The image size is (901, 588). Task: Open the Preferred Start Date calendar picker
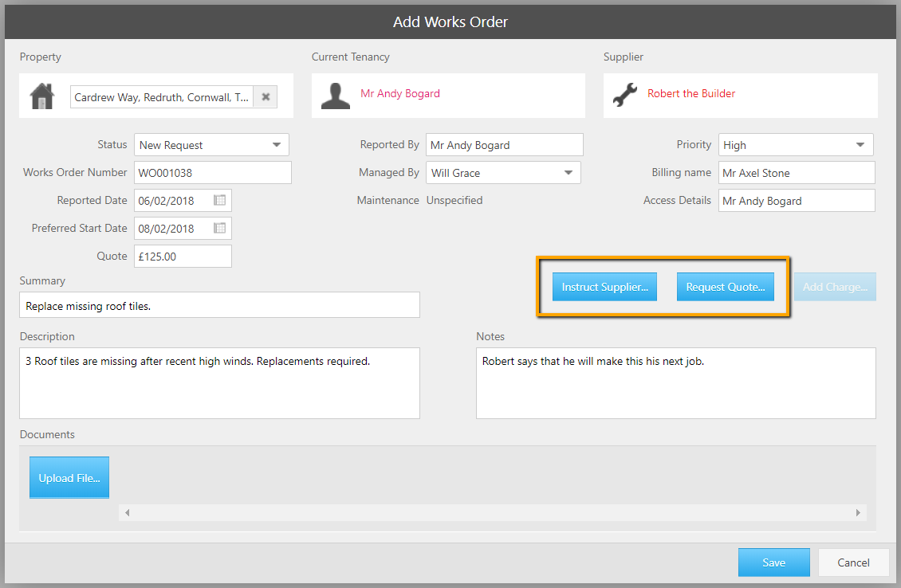pos(219,229)
